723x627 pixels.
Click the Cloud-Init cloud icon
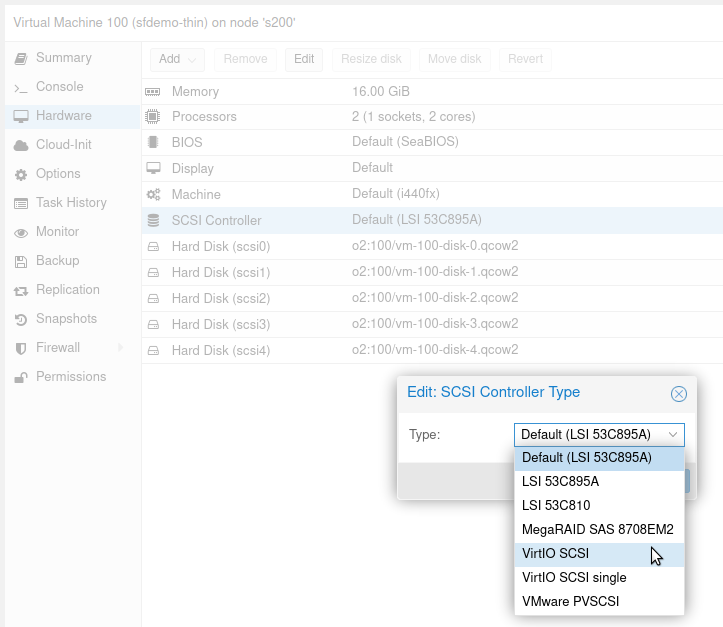(21, 146)
